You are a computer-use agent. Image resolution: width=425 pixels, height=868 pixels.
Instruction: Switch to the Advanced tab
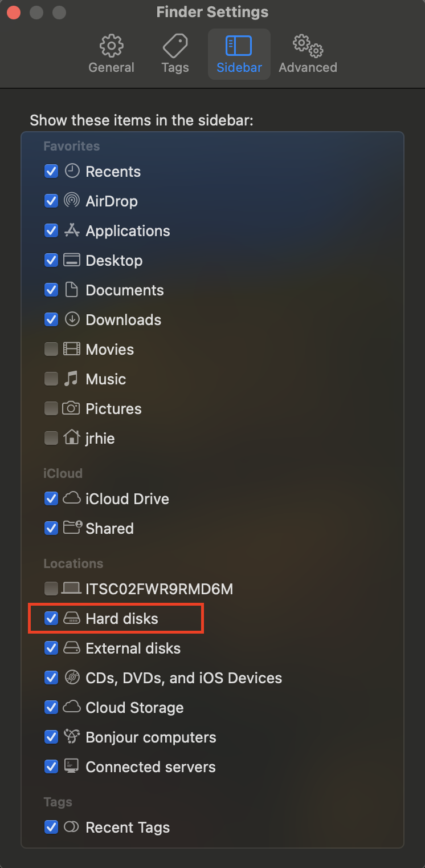coord(307,54)
